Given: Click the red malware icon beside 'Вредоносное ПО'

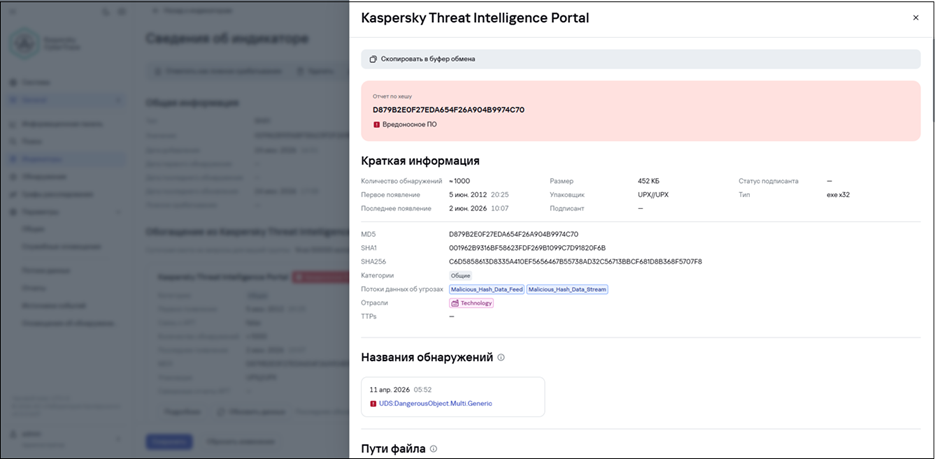Looking at the screenshot, I should pos(376,125).
